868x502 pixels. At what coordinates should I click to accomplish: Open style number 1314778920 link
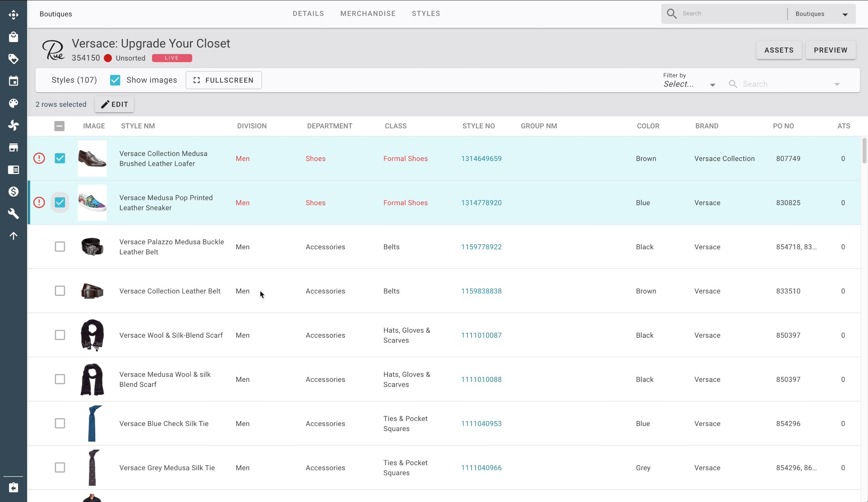pyautogui.click(x=481, y=202)
